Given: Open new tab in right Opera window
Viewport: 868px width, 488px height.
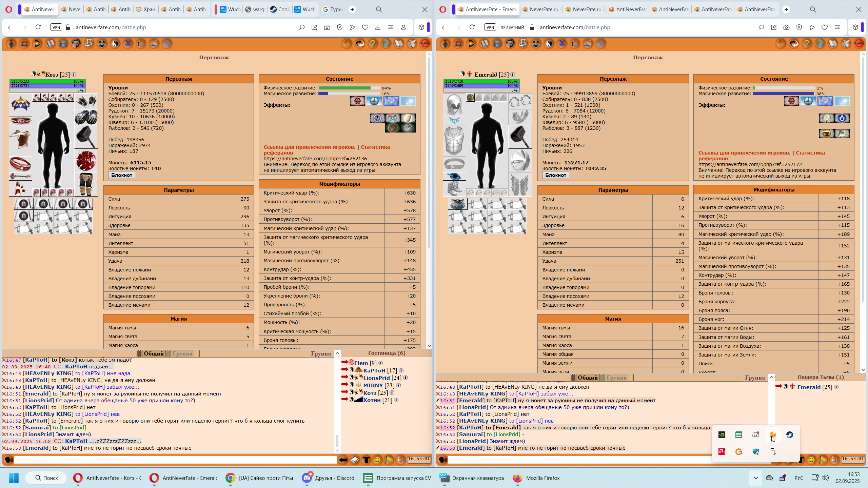Looking at the screenshot, I should click(x=786, y=9).
